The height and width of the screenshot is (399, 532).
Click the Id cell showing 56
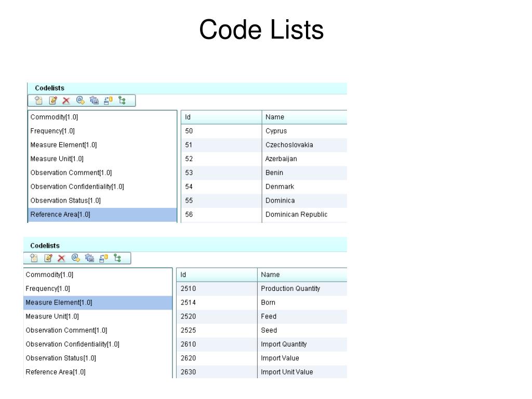pyautogui.click(x=221, y=215)
